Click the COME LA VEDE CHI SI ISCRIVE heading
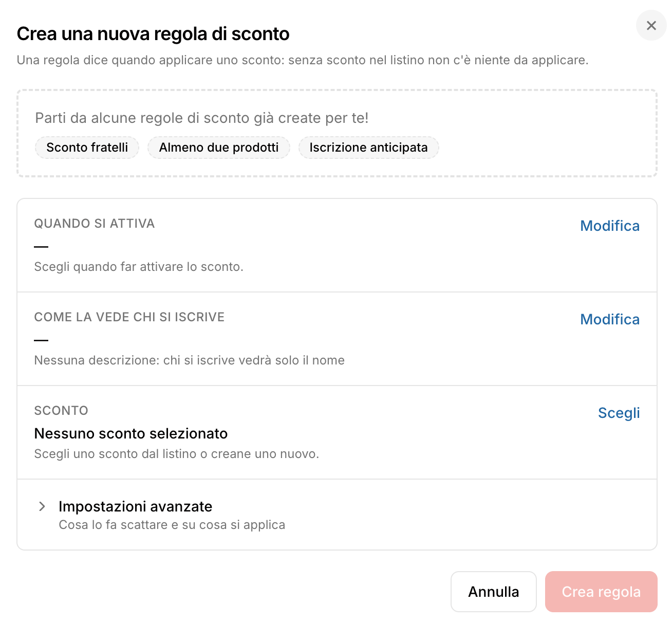The height and width of the screenshot is (622, 672). point(129,317)
